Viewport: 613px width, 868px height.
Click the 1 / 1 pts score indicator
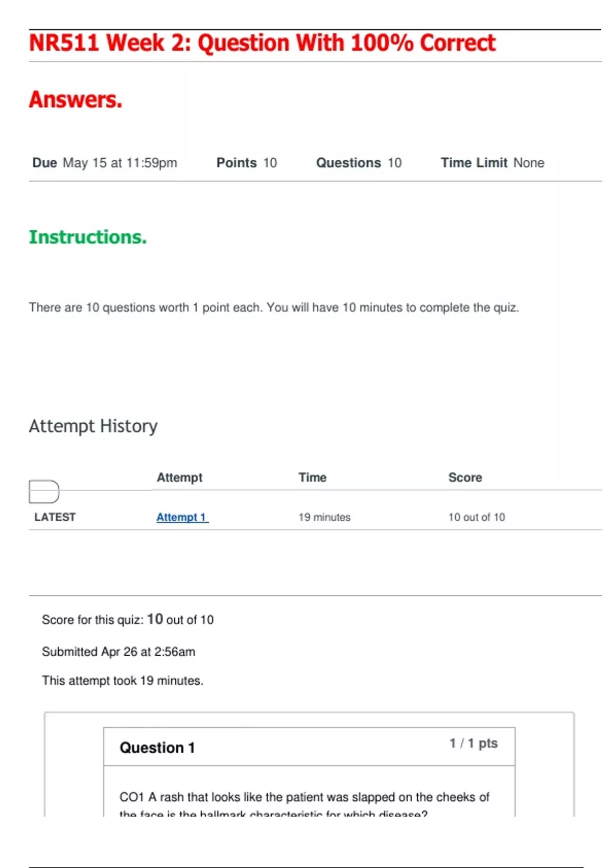pyautogui.click(x=473, y=743)
